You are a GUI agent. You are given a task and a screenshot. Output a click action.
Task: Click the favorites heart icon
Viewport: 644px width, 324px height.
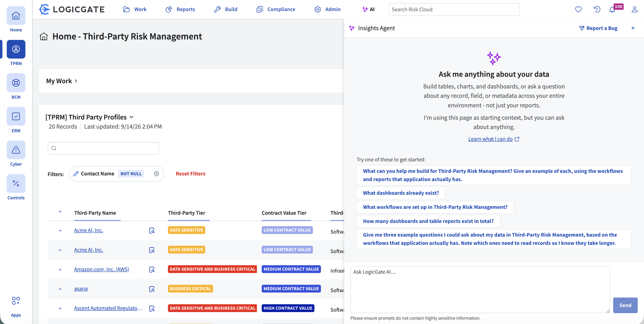click(x=578, y=10)
